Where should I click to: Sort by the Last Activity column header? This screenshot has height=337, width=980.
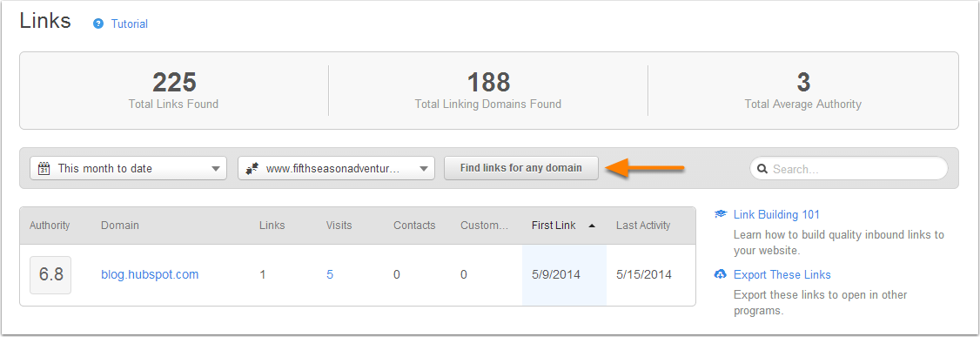coord(643,225)
